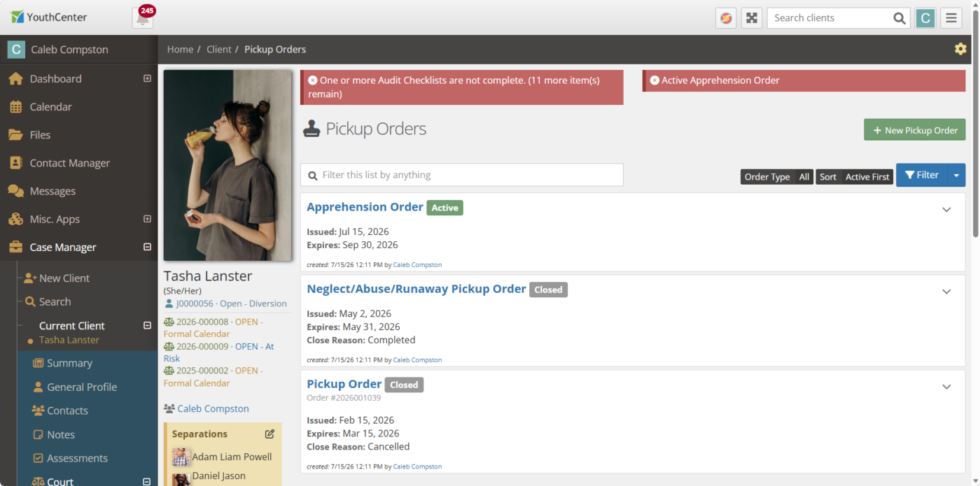
Task: Open Caleb Compston assigned worker link
Action: (x=213, y=408)
